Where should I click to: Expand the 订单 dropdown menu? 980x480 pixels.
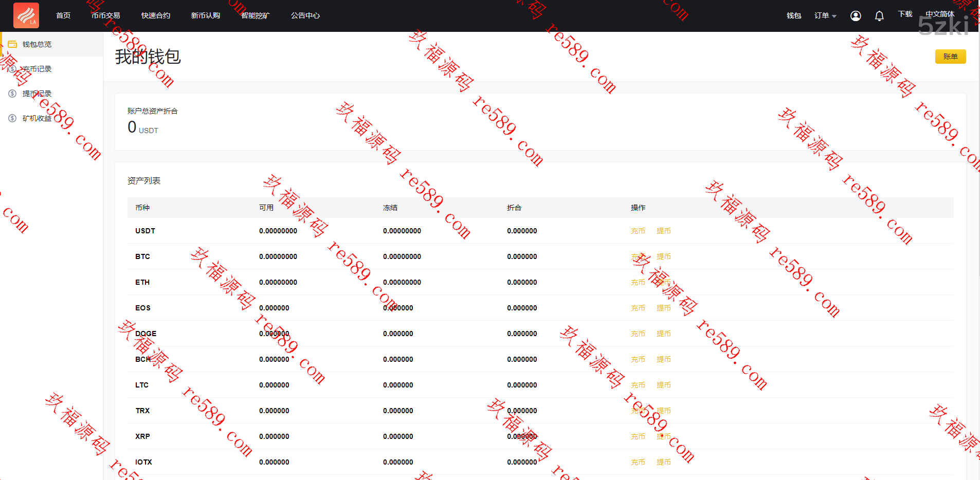click(x=825, y=16)
